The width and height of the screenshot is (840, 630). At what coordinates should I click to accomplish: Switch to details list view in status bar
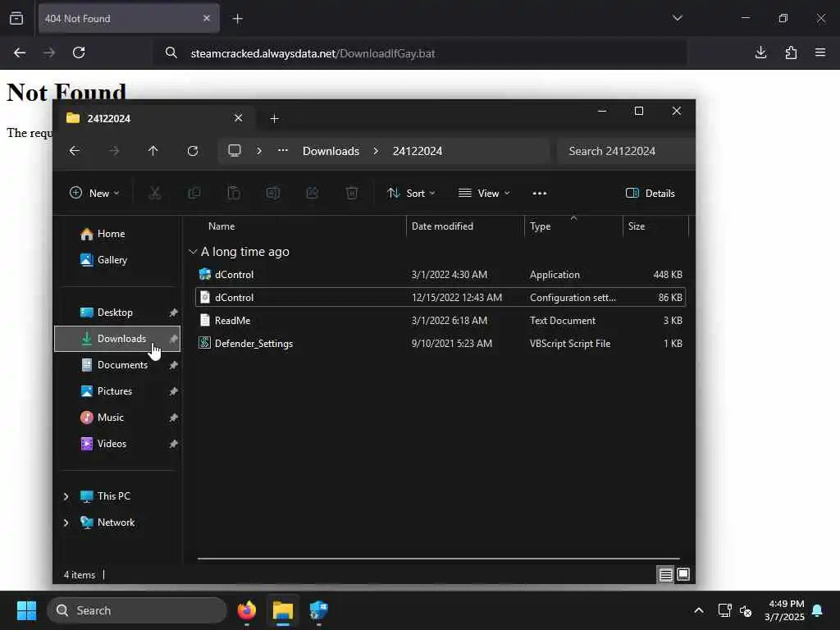(665, 574)
